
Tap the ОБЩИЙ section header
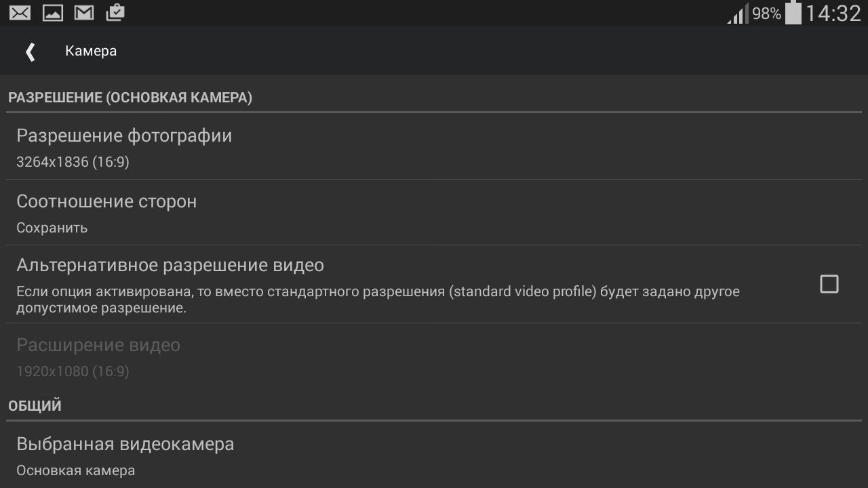[x=35, y=406]
